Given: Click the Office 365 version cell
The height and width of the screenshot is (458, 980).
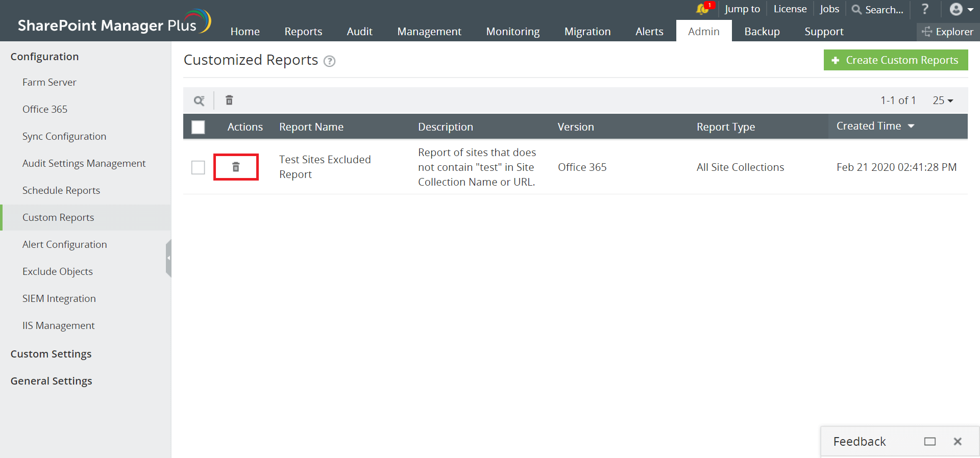Looking at the screenshot, I should pos(582,167).
